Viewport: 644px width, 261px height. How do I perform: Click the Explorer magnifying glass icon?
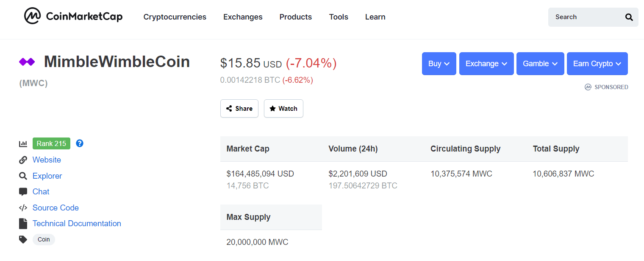click(x=23, y=176)
